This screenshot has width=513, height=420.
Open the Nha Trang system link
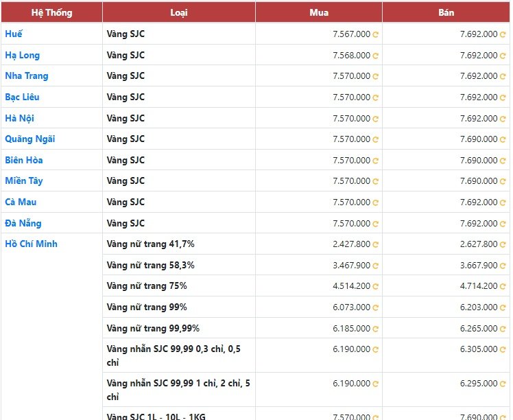point(27,76)
